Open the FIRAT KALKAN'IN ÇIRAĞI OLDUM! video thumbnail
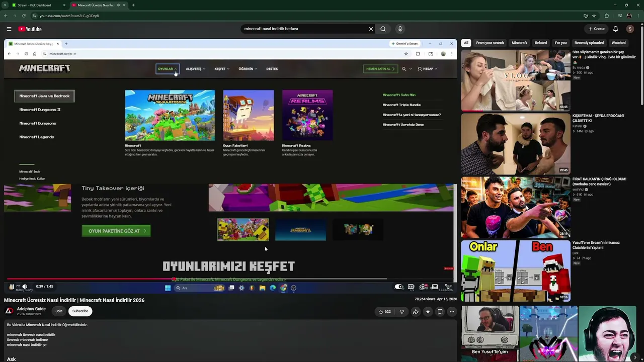Screen dimensions: 644x362 pyautogui.click(x=516, y=207)
